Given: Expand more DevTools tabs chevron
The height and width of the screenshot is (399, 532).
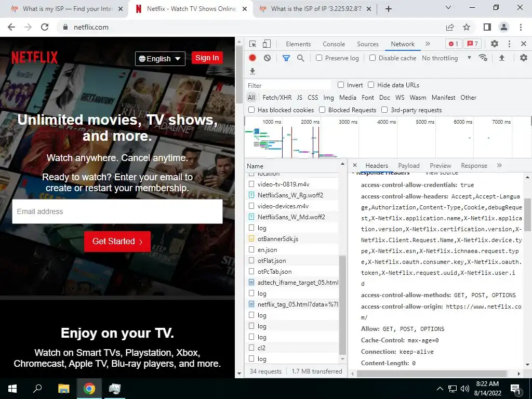Looking at the screenshot, I should [428, 44].
